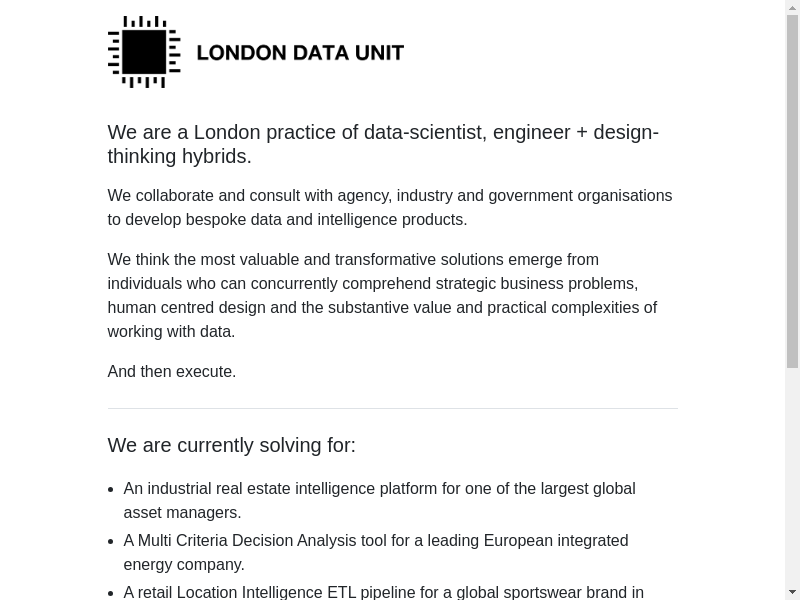Viewport: 800px width, 600px height.
Task: Click the bullet dot before 'An industrial'
Action: tap(111, 490)
